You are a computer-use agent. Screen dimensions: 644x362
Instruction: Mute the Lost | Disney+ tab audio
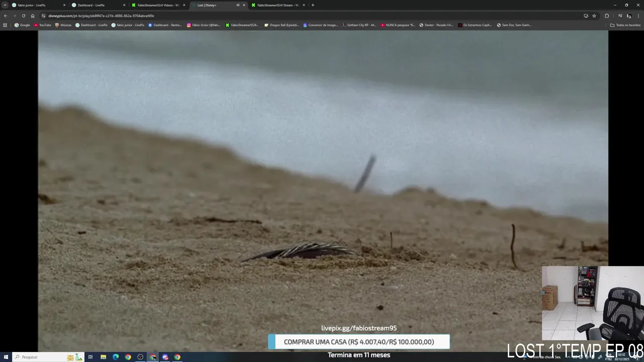[x=238, y=5]
